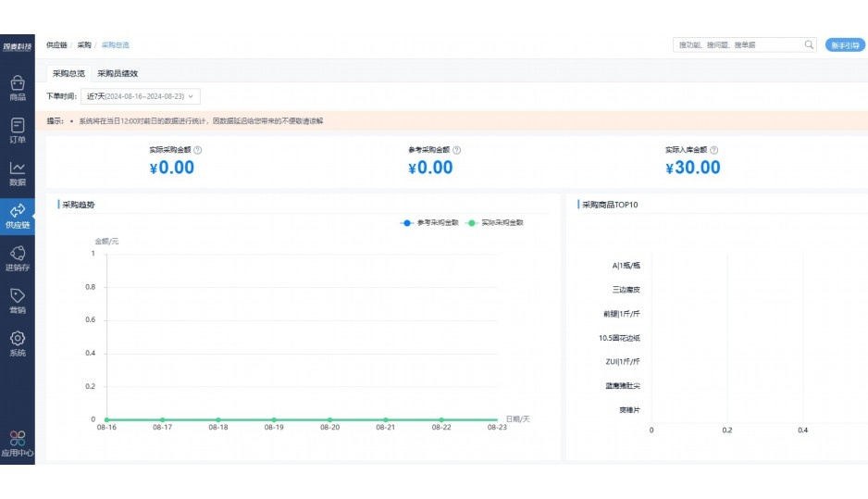Open the 订单 (Orders) sidebar icon
This screenshot has height=499, width=868.
[x=17, y=130]
